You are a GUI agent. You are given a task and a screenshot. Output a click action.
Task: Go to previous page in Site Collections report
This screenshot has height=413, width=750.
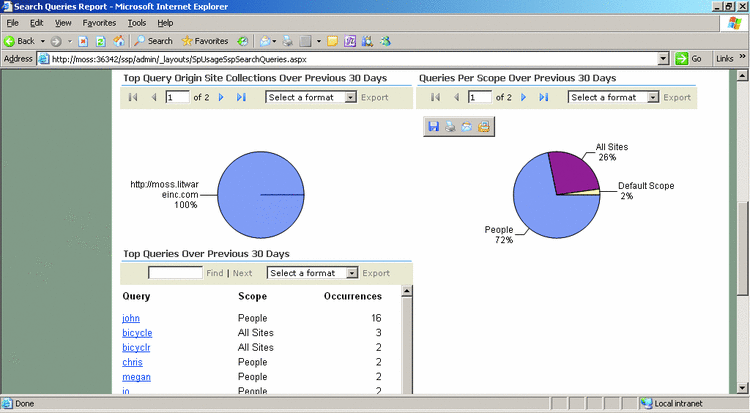coord(154,97)
